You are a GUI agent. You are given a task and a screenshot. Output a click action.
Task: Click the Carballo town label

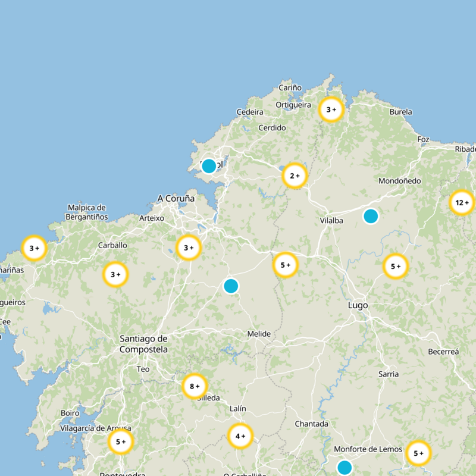112,245
